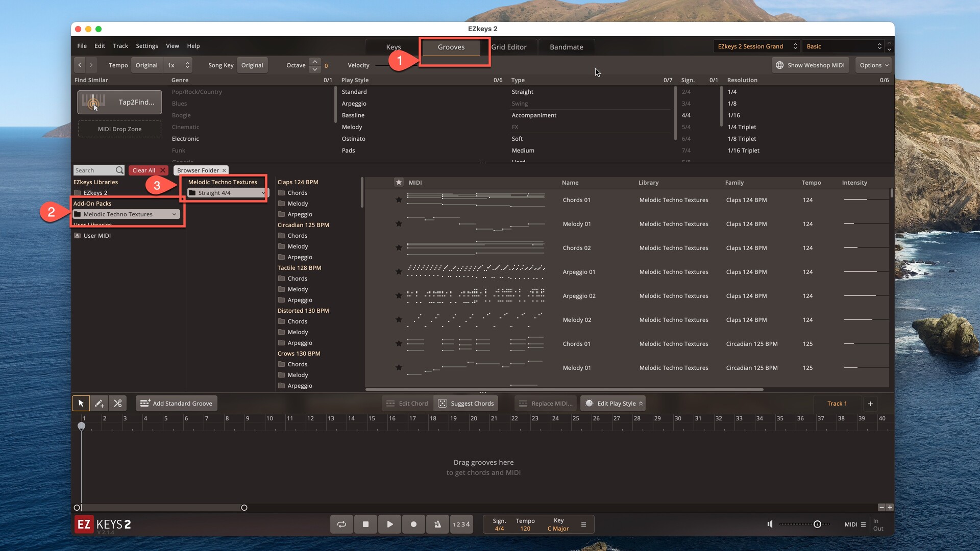Adjust the master volume slider knob
The height and width of the screenshot is (551, 980).
(x=817, y=524)
